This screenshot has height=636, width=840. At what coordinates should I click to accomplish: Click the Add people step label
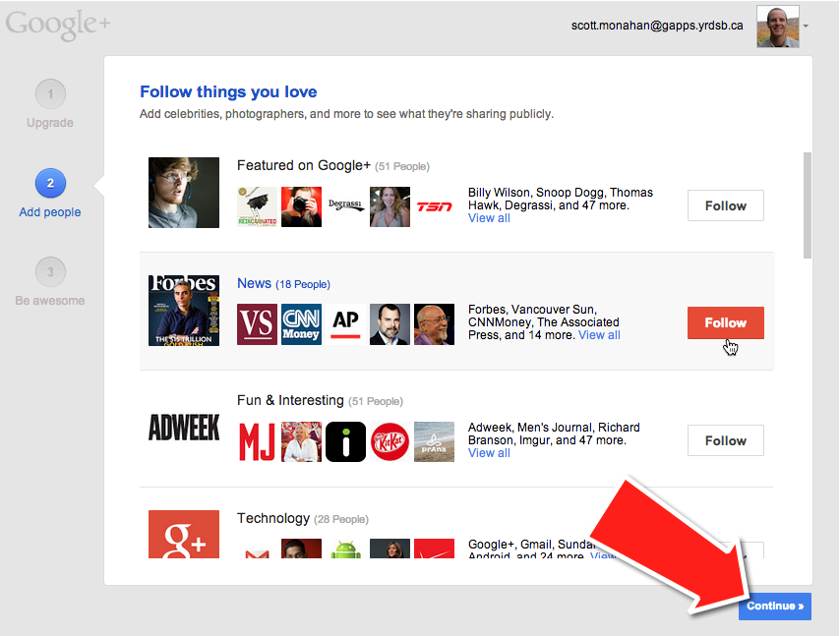[50, 212]
